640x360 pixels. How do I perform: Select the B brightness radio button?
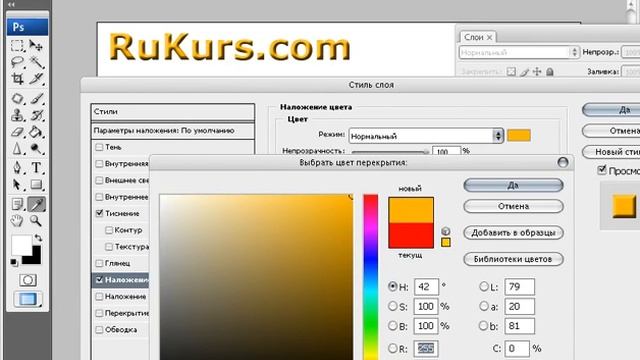(393, 325)
